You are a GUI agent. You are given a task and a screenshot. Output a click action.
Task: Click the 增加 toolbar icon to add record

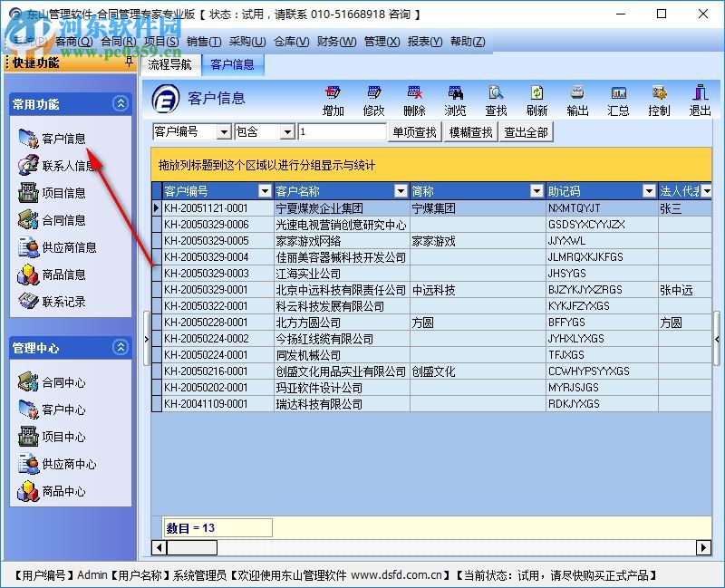(333, 100)
